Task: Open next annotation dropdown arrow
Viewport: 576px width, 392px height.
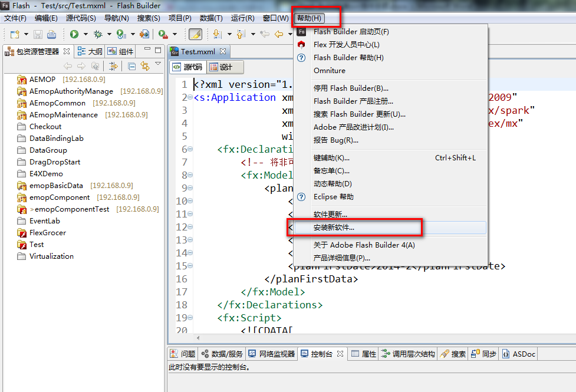Action: click(x=229, y=34)
